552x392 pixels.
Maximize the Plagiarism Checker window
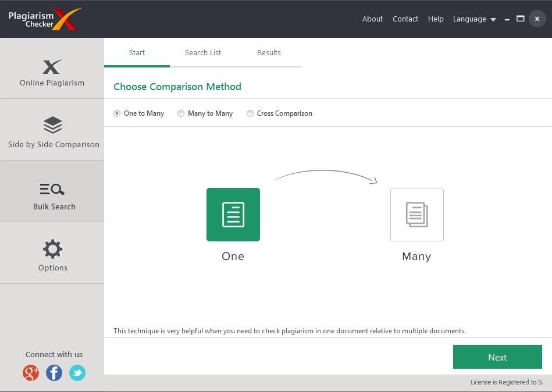(521, 19)
